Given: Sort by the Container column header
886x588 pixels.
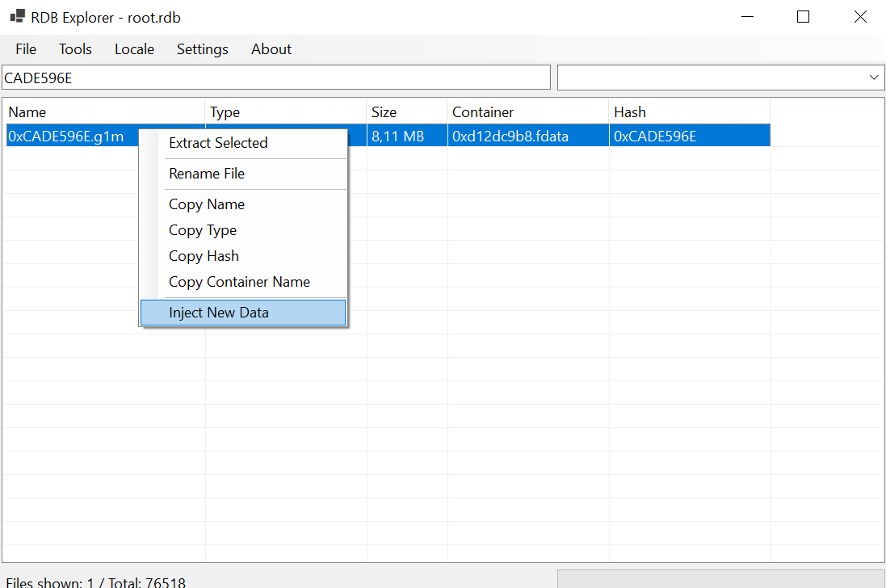Looking at the screenshot, I should click(x=527, y=111).
